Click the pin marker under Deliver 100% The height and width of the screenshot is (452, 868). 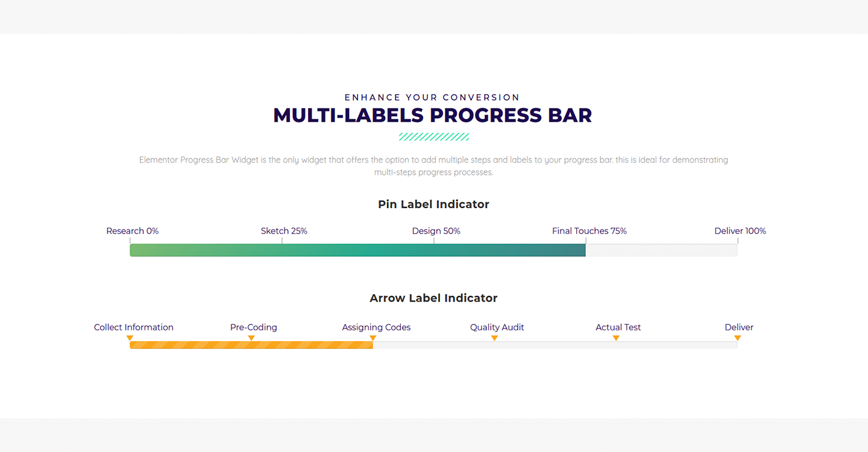pos(738,240)
